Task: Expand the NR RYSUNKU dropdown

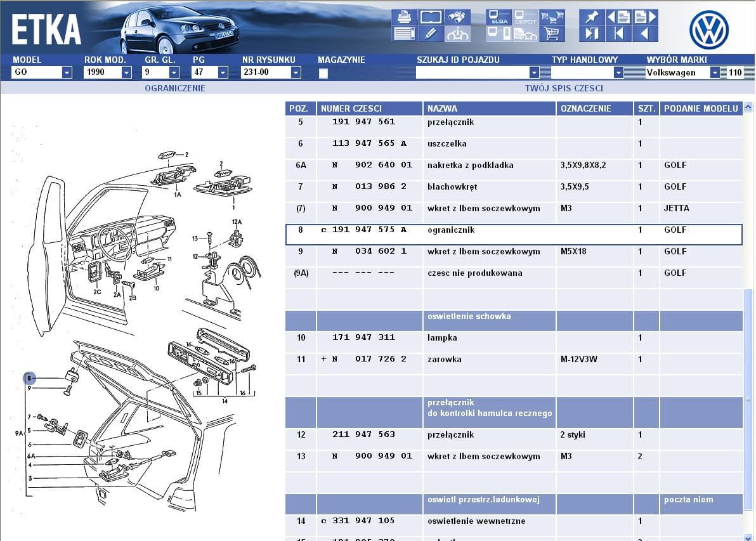Action: [x=296, y=72]
